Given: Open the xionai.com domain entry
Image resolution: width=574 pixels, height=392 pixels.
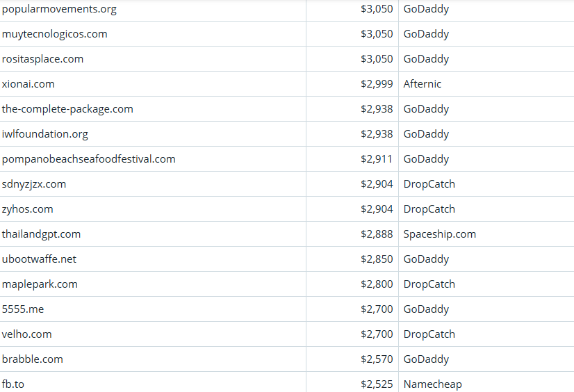Looking at the screenshot, I should point(28,84).
